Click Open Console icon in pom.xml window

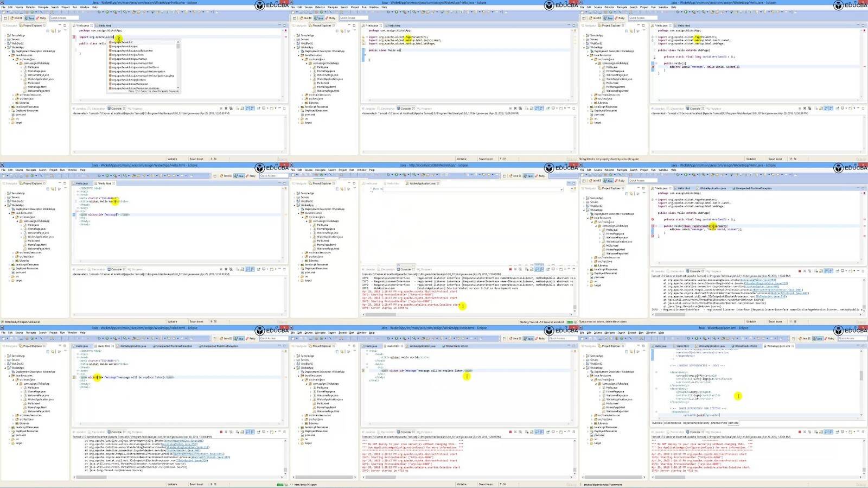click(x=851, y=432)
